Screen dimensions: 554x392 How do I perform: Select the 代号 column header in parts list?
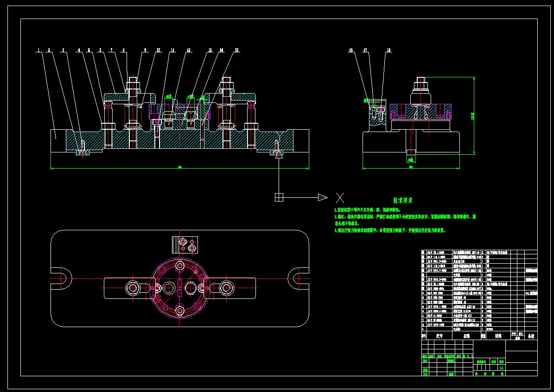click(439, 336)
